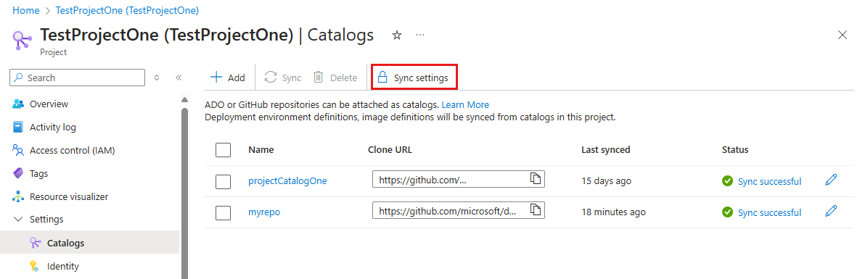Add a new catalog with the plus button
The image size is (868, 279).
(227, 78)
